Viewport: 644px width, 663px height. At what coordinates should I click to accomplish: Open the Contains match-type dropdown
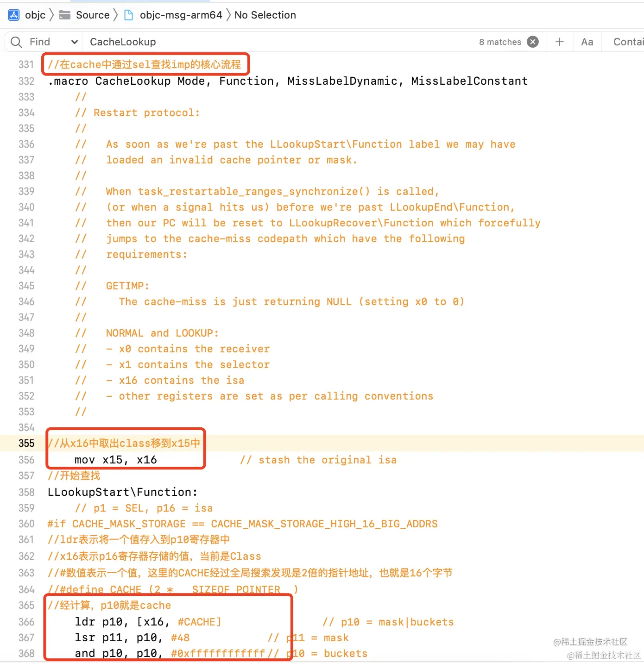point(628,42)
